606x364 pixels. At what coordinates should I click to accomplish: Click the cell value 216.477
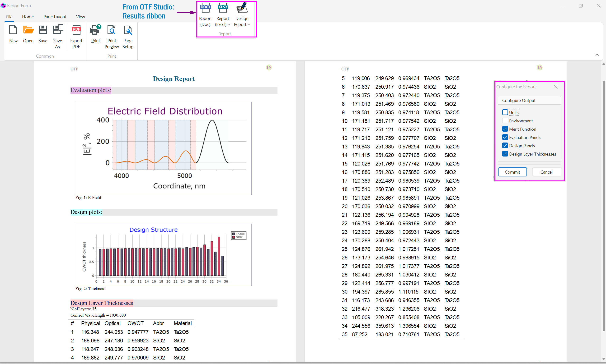point(361,309)
